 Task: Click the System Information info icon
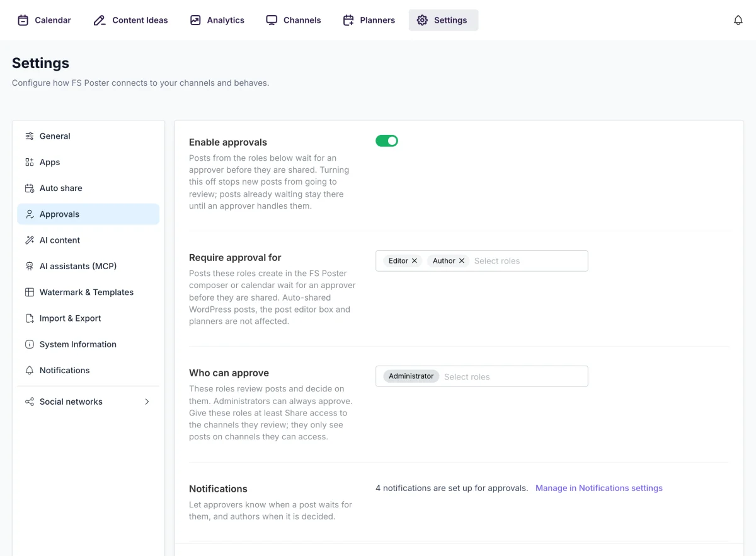click(30, 344)
